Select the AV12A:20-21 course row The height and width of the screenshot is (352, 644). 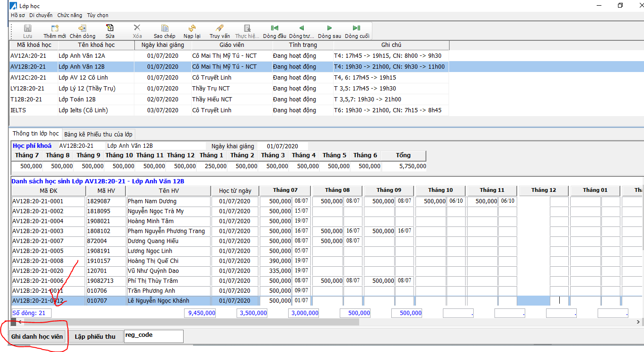229,55
